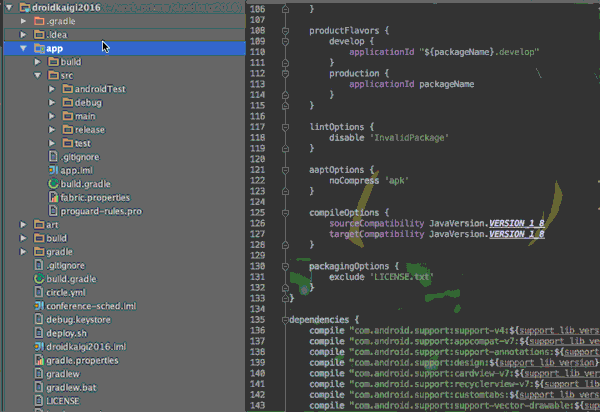Screen dimensions: 600x412
Task: Click applicationId packageName on line 113
Action: (412, 84)
